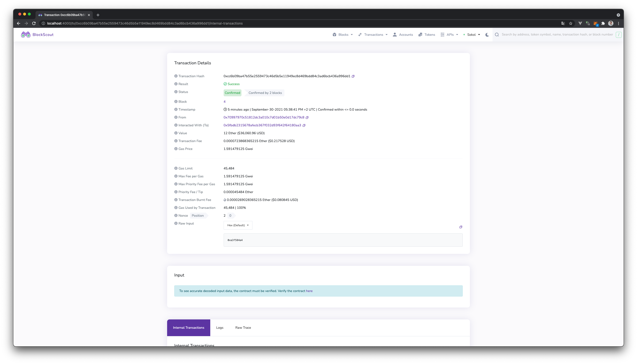Open the Sokol network selector
637x364 pixels.
click(x=472, y=35)
